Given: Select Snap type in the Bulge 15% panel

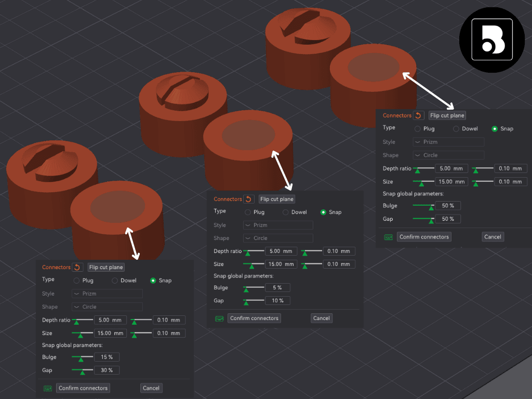Looking at the screenshot, I should pos(153,281).
